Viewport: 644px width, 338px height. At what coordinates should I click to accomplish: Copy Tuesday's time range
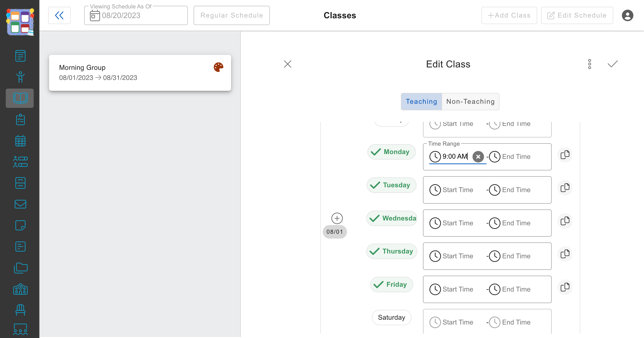565,188
